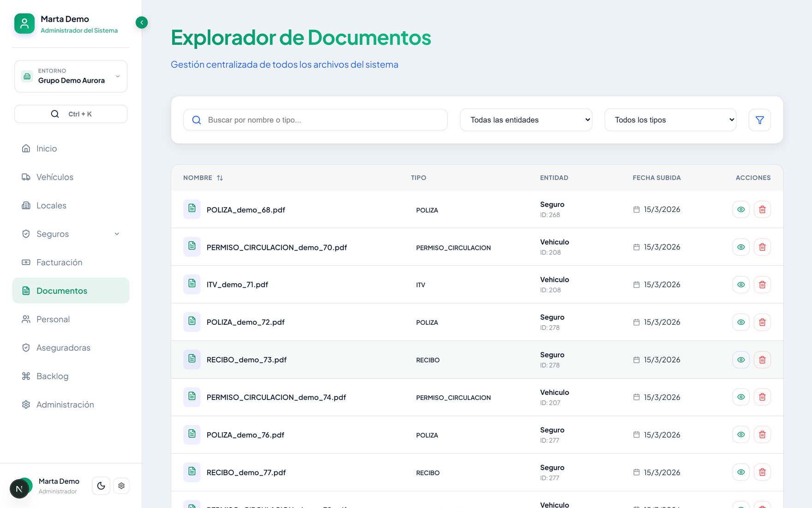812x508 pixels.
Task: Delete POLIZA_demo_68.pdf with the trash icon
Action: 762,210
